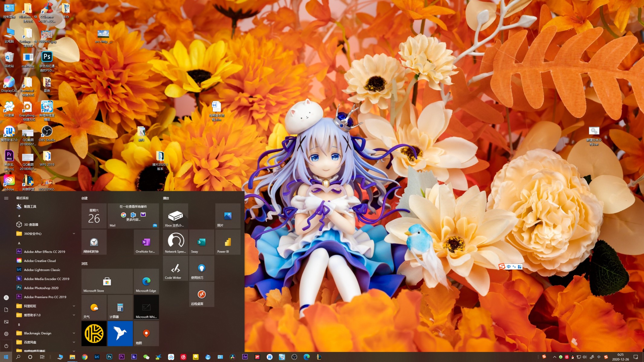Launch Adobe Lightroom Classic from app list

click(46, 270)
